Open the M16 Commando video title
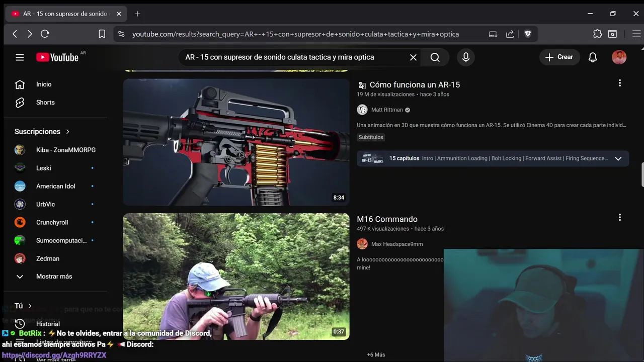 [387, 219]
